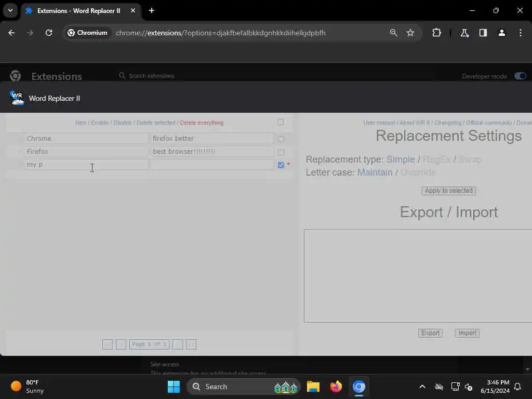The image size is (532, 399).
Task: Go to the next page of replacements
Action: click(x=178, y=344)
